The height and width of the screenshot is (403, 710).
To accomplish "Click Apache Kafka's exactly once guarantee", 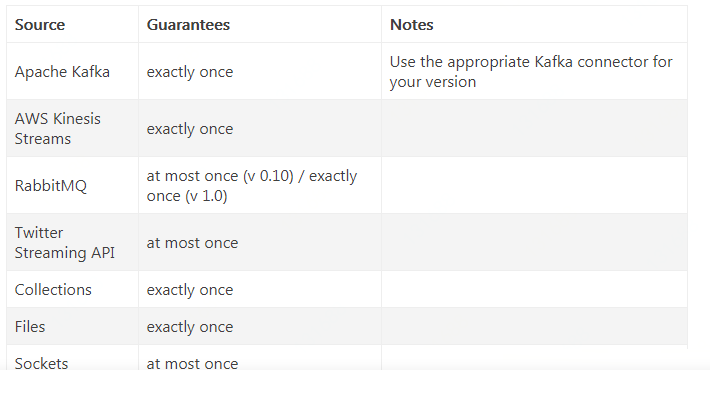I will point(190,72).
